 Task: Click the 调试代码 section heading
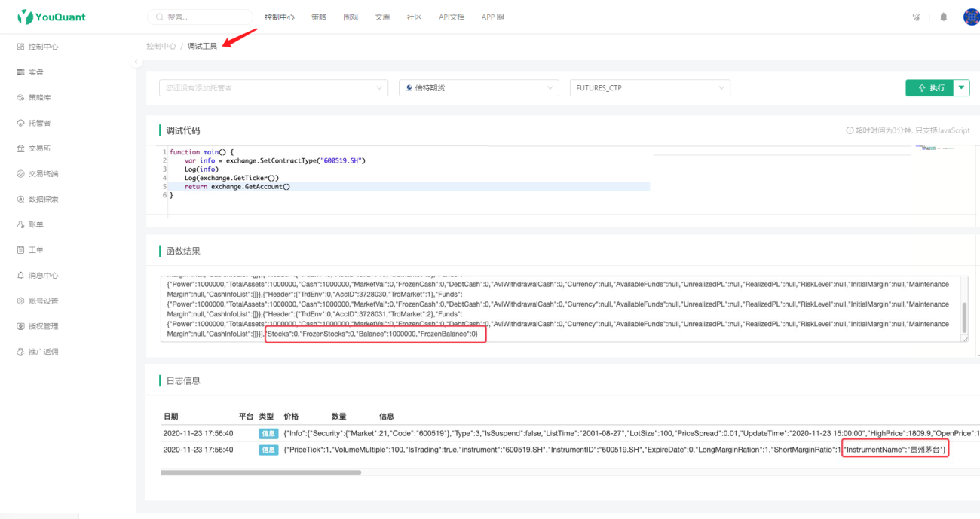tap(183, 130)
